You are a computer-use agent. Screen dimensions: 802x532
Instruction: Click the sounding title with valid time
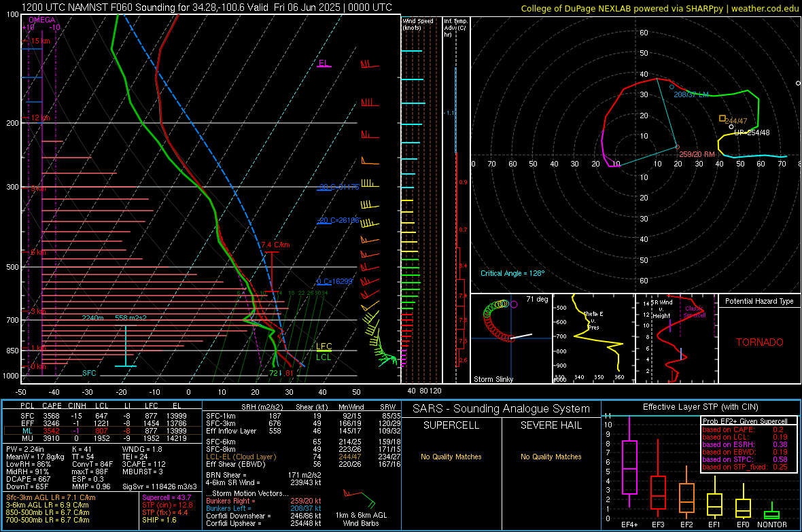207,7
